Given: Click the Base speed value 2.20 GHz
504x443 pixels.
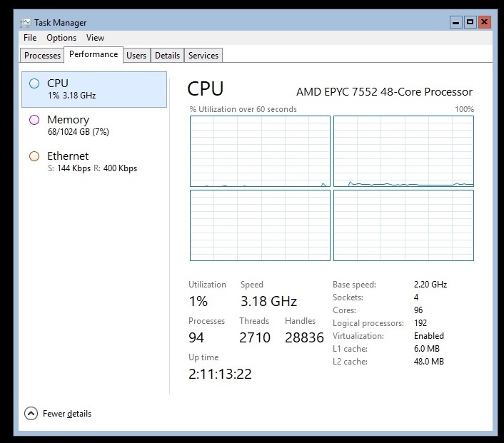Looking at the screenshot, I should tap(430, 285).
